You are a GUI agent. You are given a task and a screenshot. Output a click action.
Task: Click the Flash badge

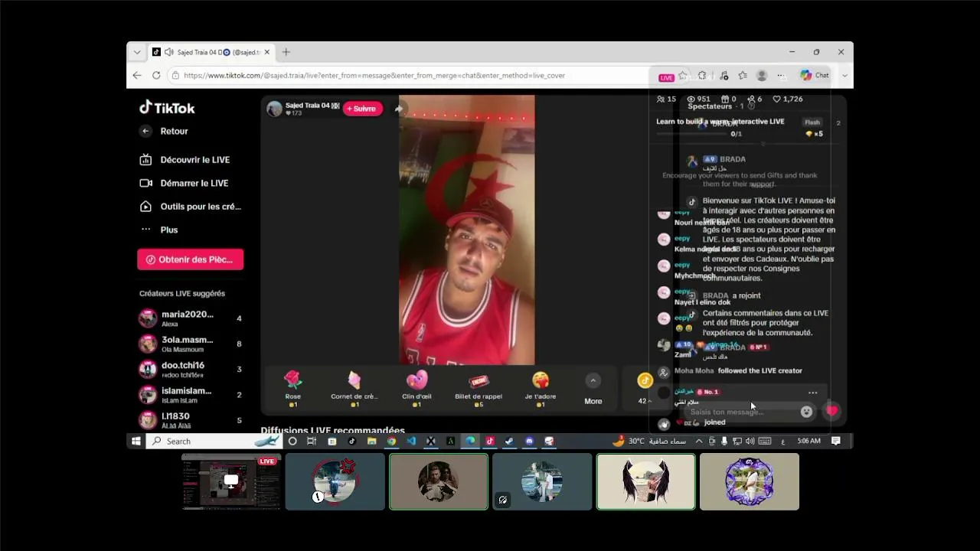[812, 122]
